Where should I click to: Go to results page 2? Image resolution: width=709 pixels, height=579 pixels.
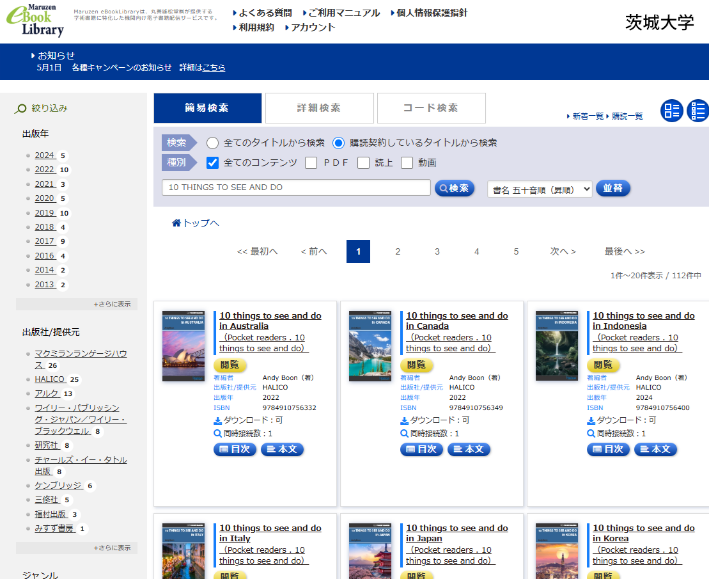[397, 251]
